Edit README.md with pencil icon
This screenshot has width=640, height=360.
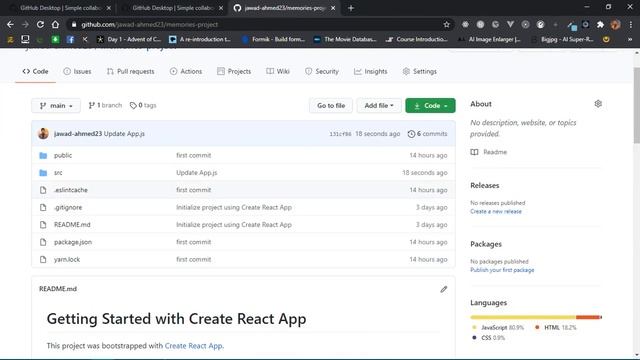[x=444, y=289]
